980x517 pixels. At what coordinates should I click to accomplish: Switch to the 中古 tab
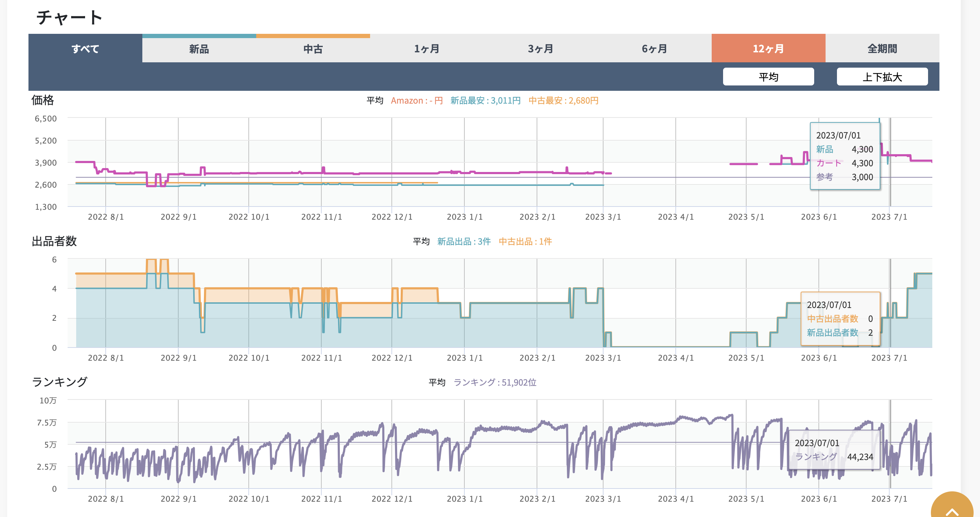click(313, 49)
